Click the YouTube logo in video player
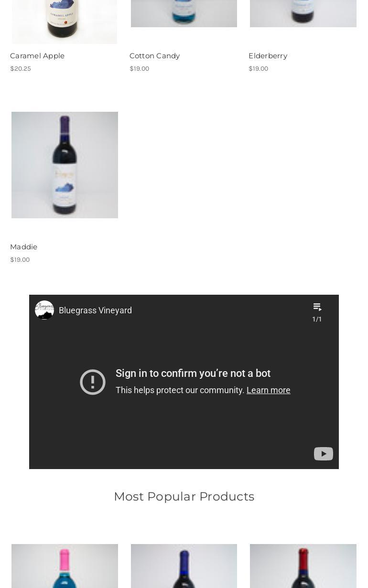The image size is (368, 588). tap(324, 454)
